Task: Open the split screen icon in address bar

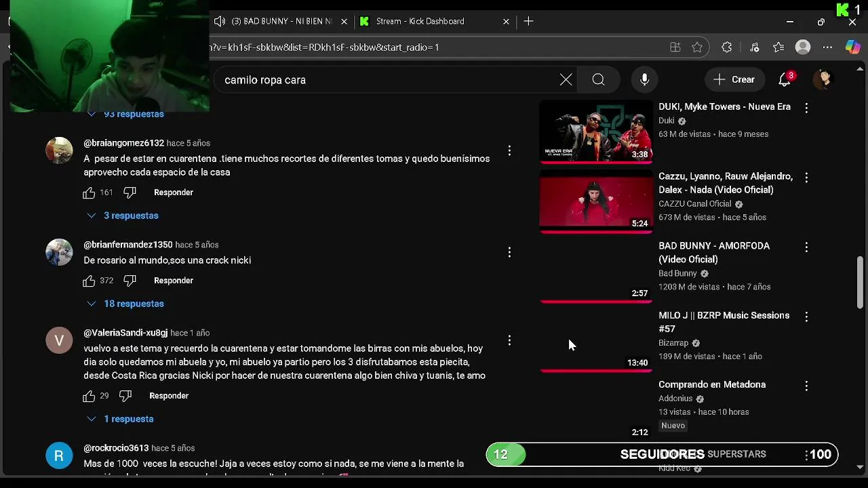Action: (x=675, y=47)
